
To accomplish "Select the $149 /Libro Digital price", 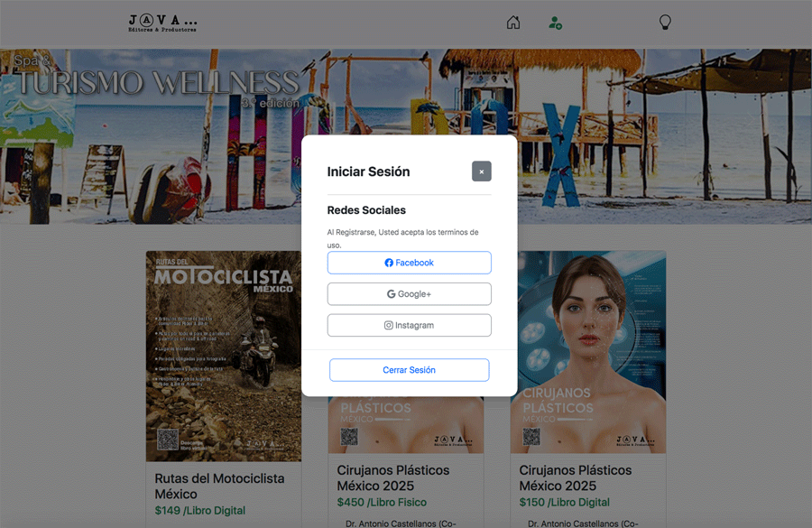I will coord(199,510).
